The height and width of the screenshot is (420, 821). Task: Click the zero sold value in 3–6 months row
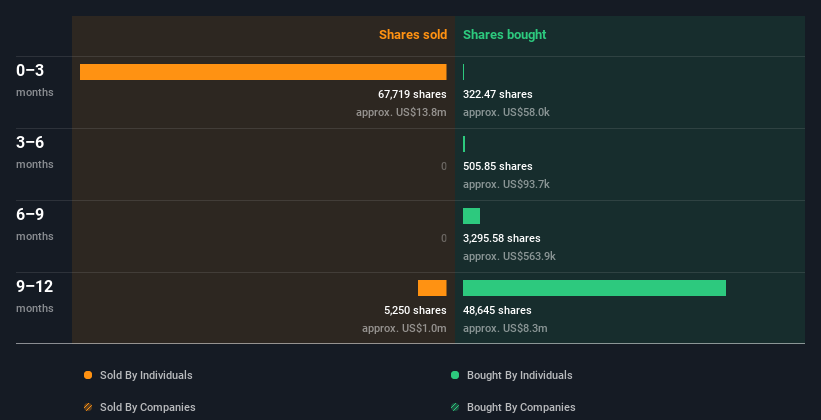tap(444, 167)
